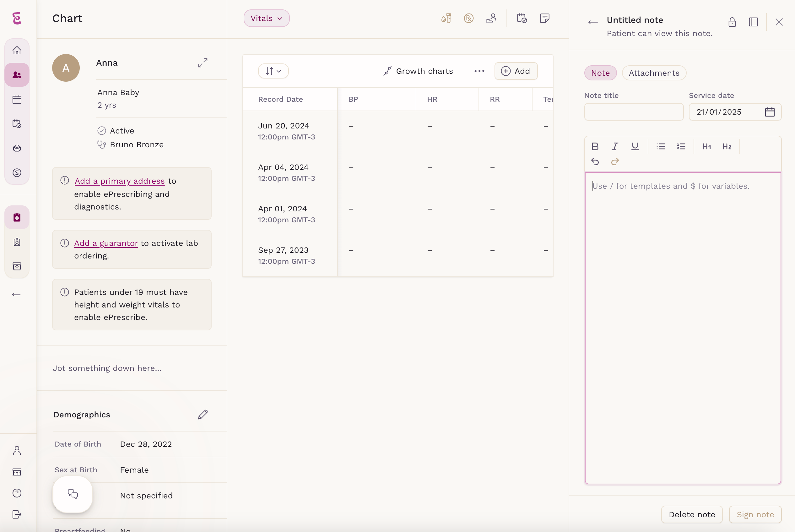This screenshot has width=795, height=532.
Task: Add a new vitals record
Action: (x=516, y=71)
